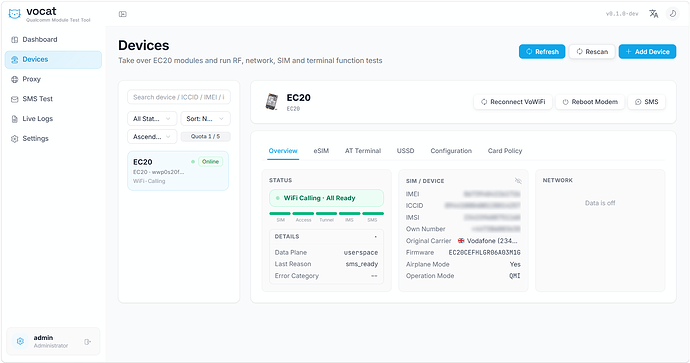Collapse the Details section toggle

pyautogui.click(x=375, y=237)
